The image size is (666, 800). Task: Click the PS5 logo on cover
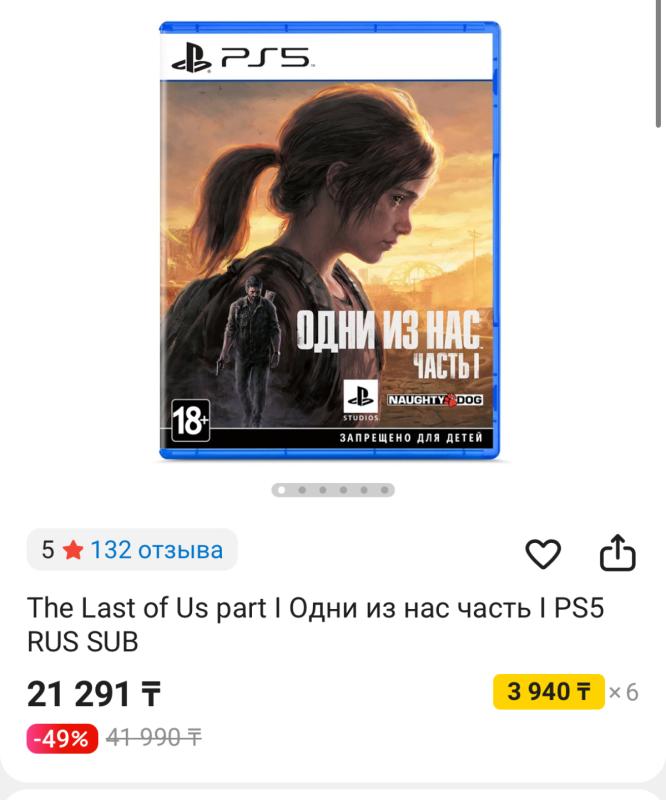tap(241, 57)
